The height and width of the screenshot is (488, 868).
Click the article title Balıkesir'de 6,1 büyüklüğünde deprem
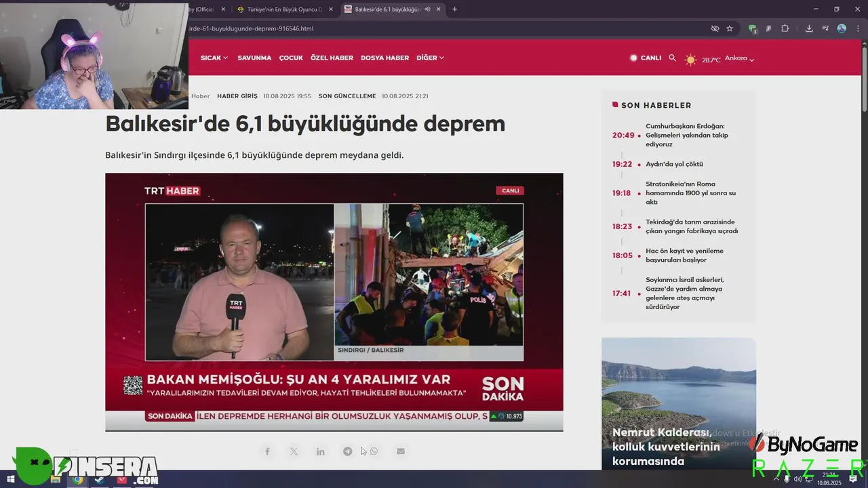click(305, 124)
